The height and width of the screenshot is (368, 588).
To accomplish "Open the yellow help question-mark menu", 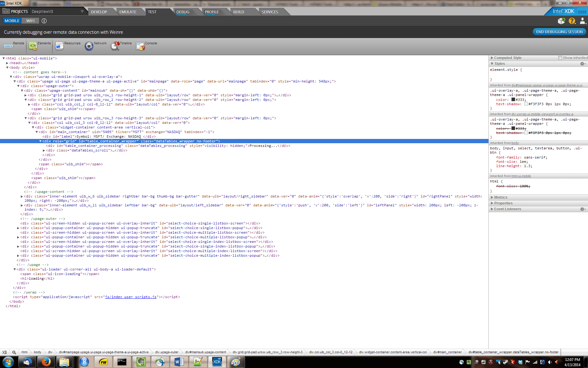I will (572, 21).
